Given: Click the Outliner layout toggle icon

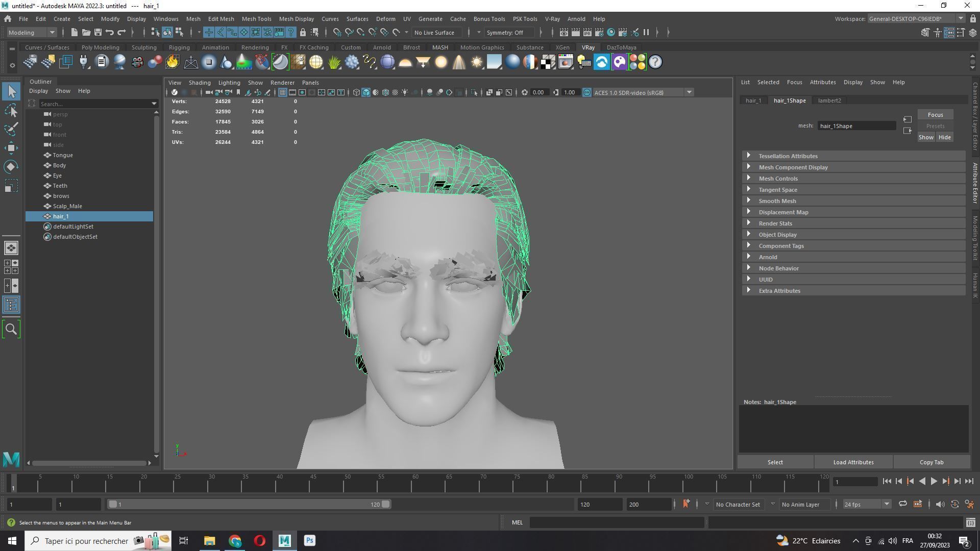Looking at the screenshot, I should 11,305.
